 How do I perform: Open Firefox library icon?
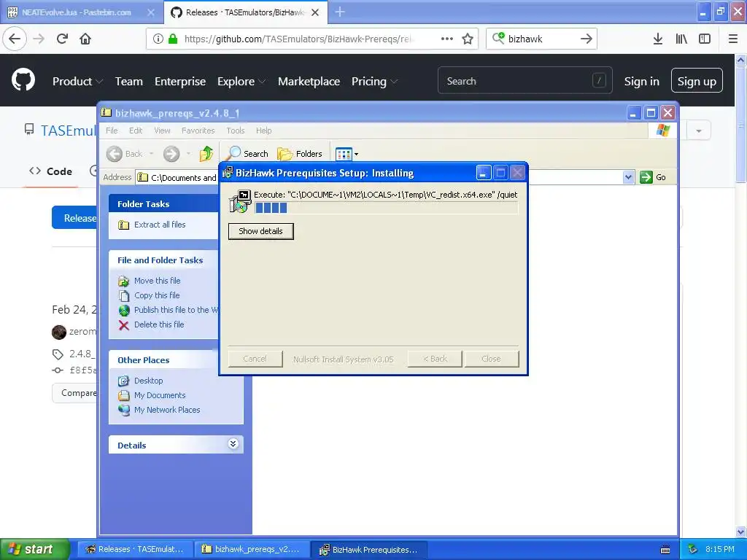[x=681, y=39]
